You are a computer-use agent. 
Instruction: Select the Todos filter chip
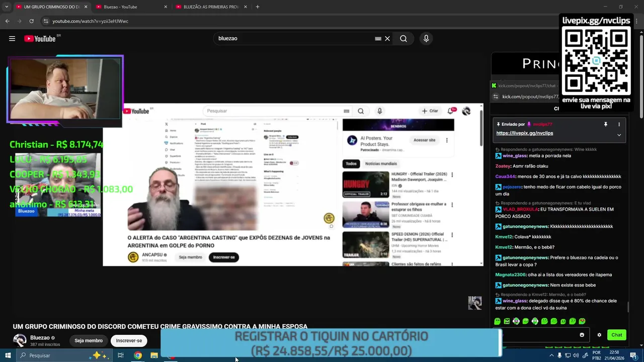[351, 163]
